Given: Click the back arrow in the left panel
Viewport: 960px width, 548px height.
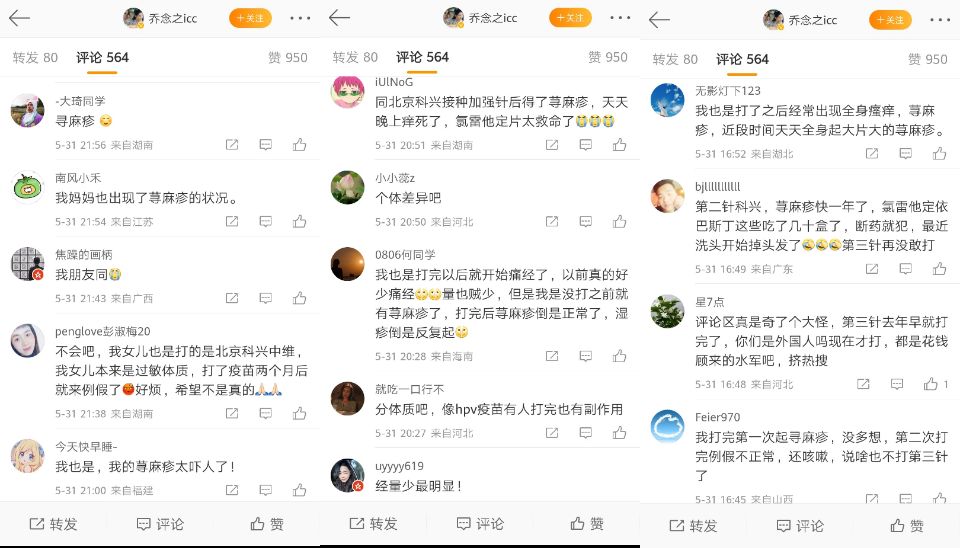Looking at the screenshot, I should (19, 18).
